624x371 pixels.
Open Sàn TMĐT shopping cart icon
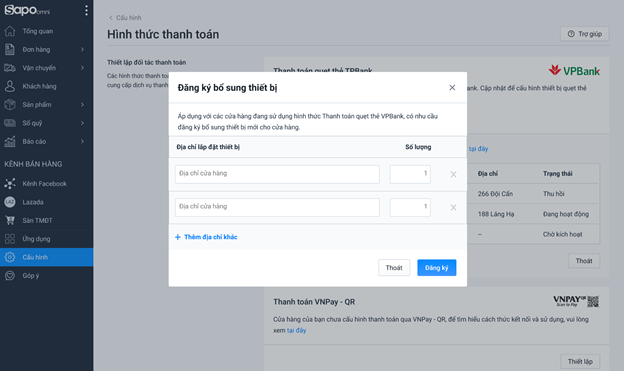click(10, 220)
